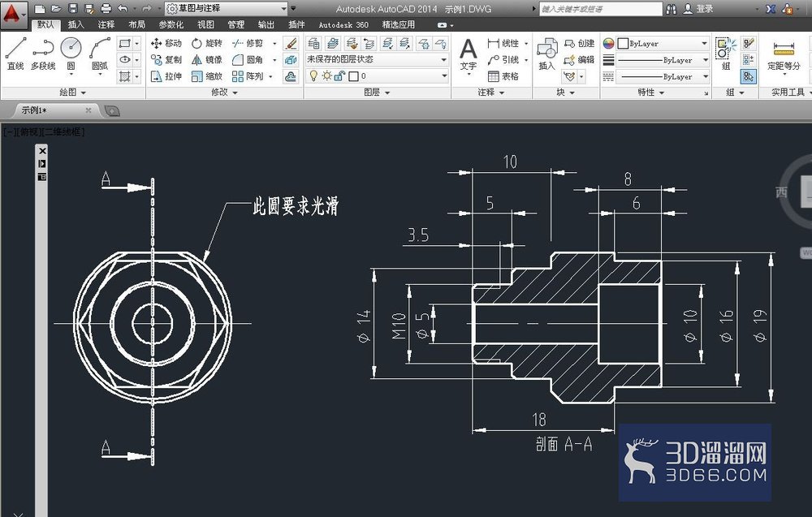Activate the 镜像 (Mirror) tool

pyautogui.click(x=206, y=59)
